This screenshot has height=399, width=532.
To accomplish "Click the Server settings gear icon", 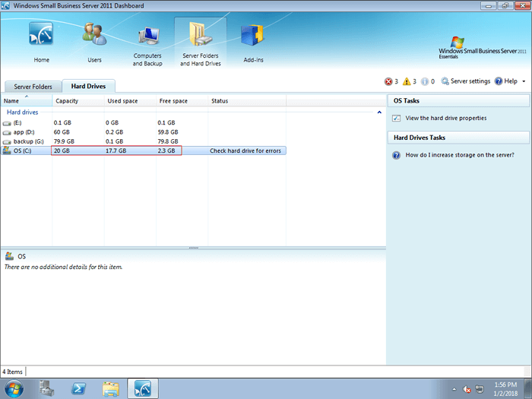I will pyautogui.click(x=445, y=81).
